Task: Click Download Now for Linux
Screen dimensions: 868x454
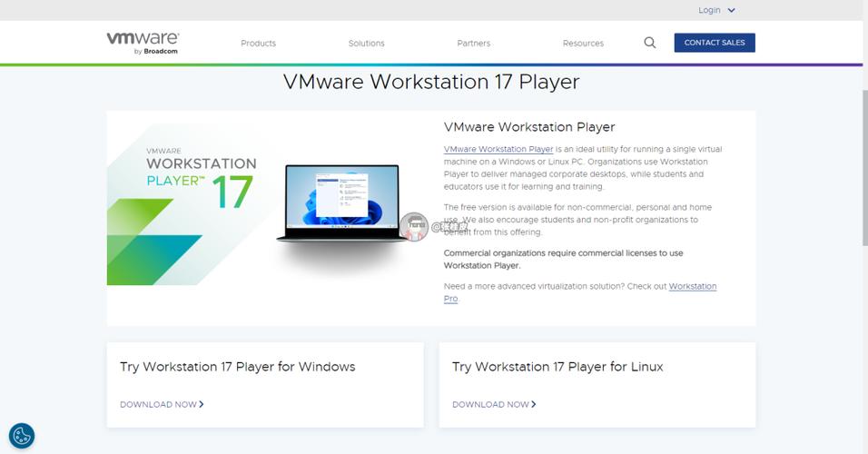Action: (494, 404)
